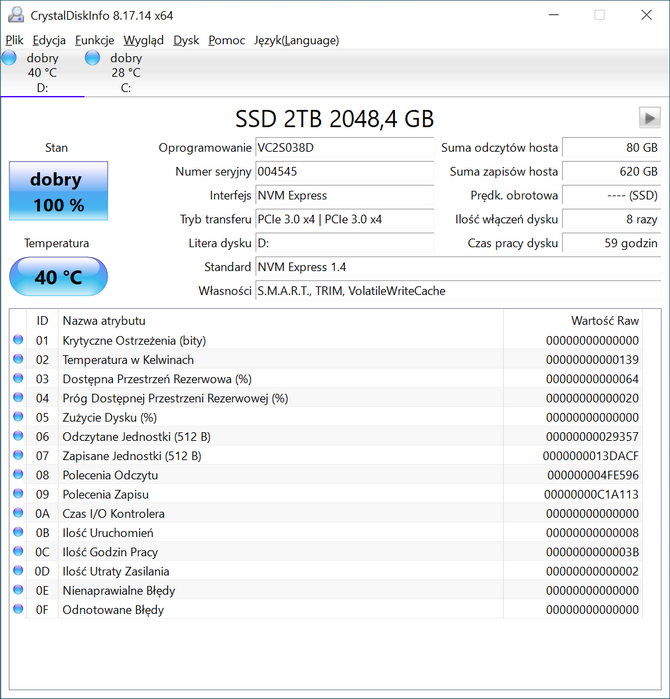The image size is (670, 699).
Task: Click status orb of attribute 06 row
Action: click(x=18, y=436)
